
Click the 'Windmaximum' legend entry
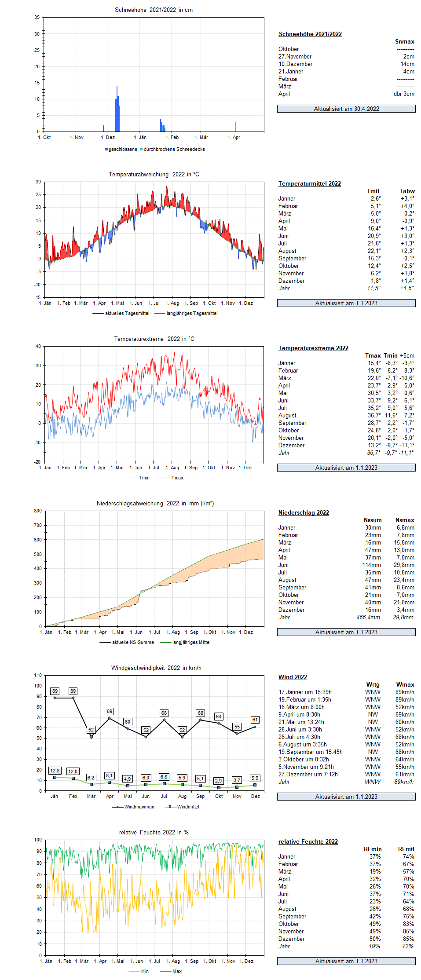(x=134, y=807)
